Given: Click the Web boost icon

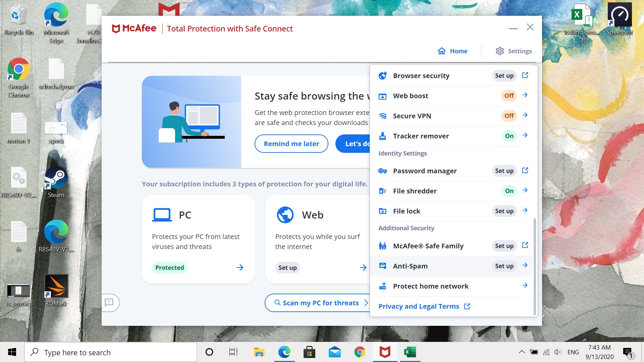Looking at the screenshot, I should 382,96.
